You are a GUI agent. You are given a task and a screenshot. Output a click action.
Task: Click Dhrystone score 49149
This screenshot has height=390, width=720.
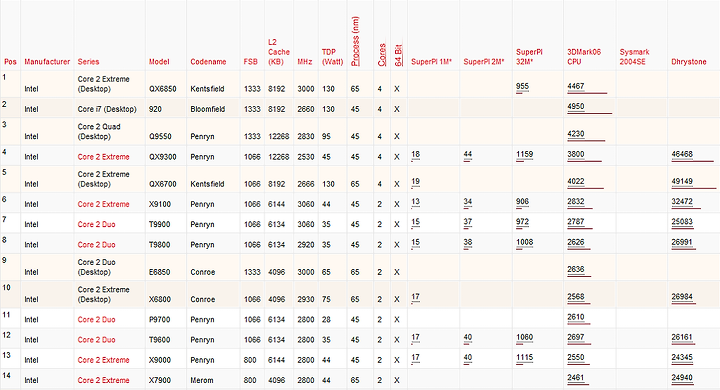(x=682, y=181)
